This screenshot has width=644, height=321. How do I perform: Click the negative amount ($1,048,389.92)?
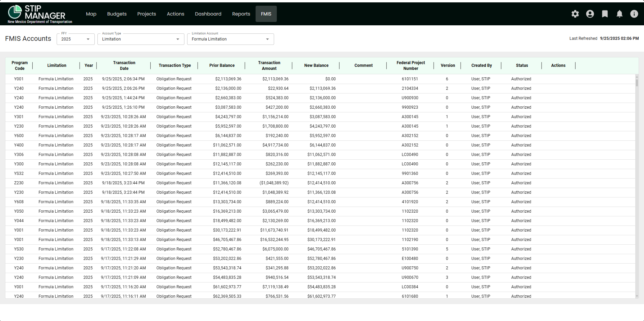[274, 183]
